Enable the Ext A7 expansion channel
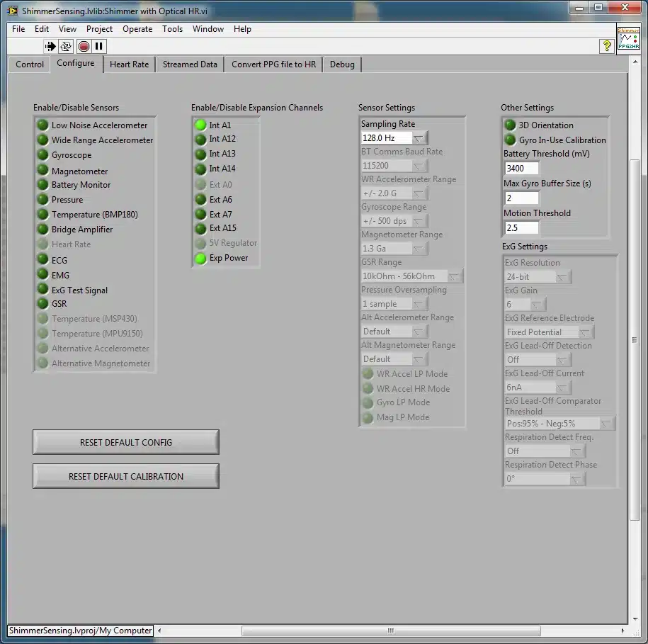 click(x=200, y=214)
